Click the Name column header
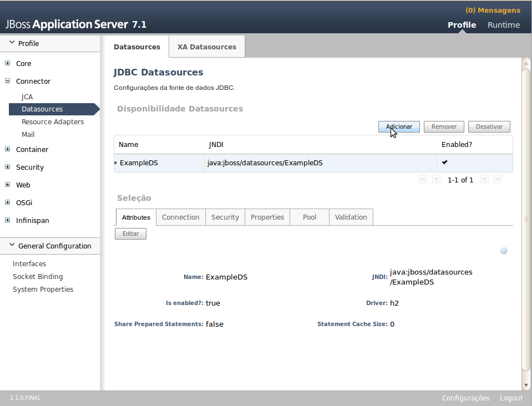Screen dimensions: 532x406 [x=128, y=145]
